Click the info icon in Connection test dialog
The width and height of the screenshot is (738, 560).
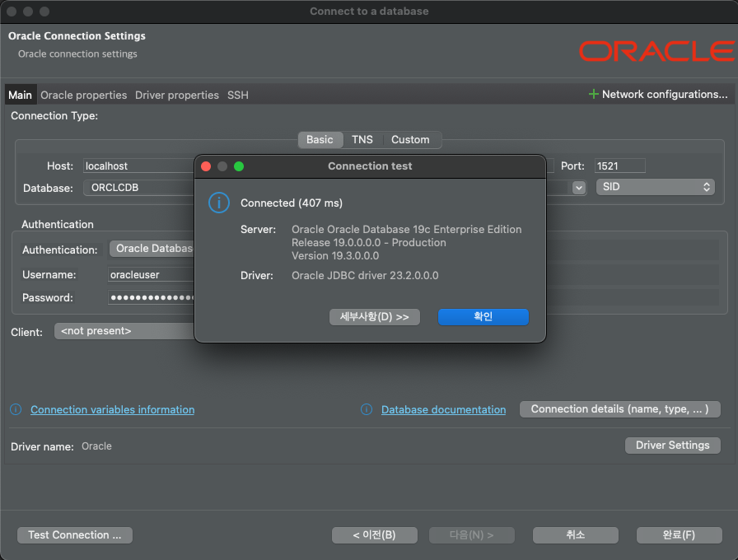point(219,203)
